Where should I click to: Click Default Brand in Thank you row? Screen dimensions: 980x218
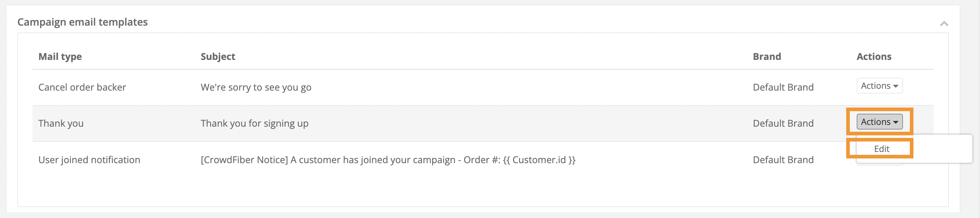pyautogui.click(x=783, y=123)
